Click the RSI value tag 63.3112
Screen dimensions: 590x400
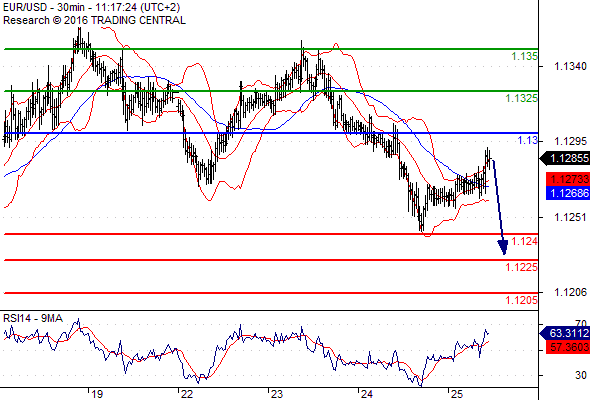tap(565, 333)
